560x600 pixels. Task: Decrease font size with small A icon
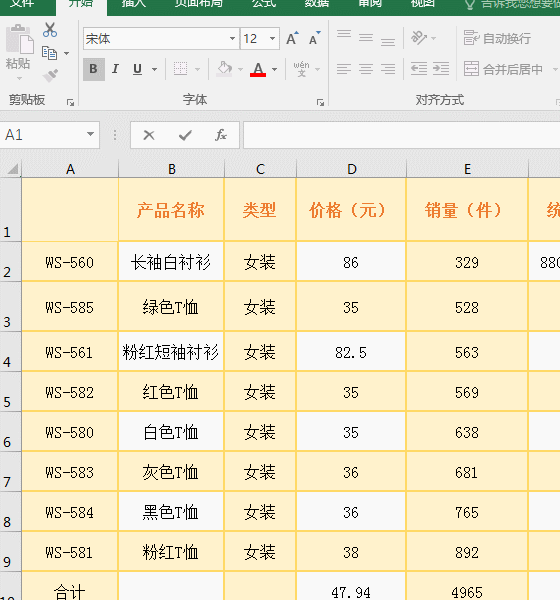(x=315, y=38)
